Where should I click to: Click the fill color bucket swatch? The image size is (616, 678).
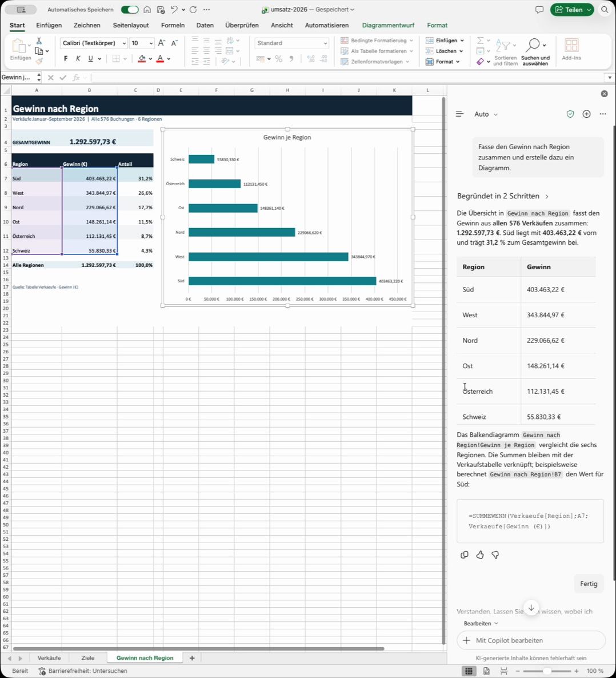(x=142, y=58)
